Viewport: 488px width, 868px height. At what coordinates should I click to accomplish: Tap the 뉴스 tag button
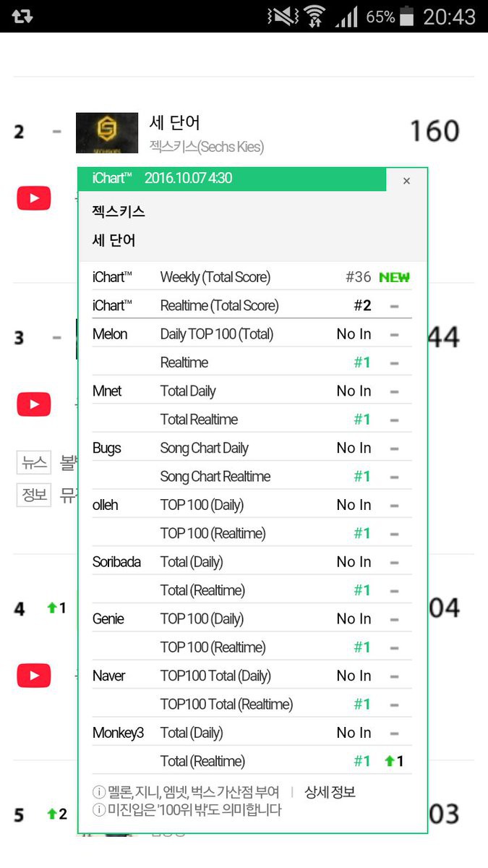34,462
